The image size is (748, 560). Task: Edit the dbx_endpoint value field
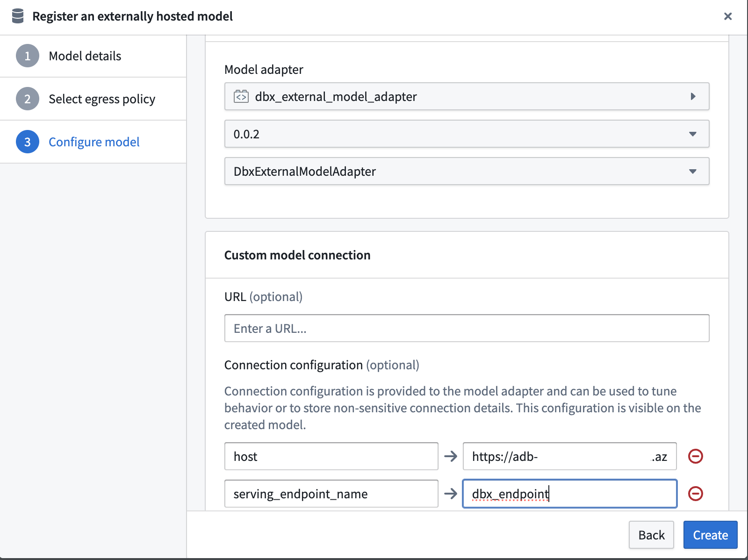click(569, 494)
